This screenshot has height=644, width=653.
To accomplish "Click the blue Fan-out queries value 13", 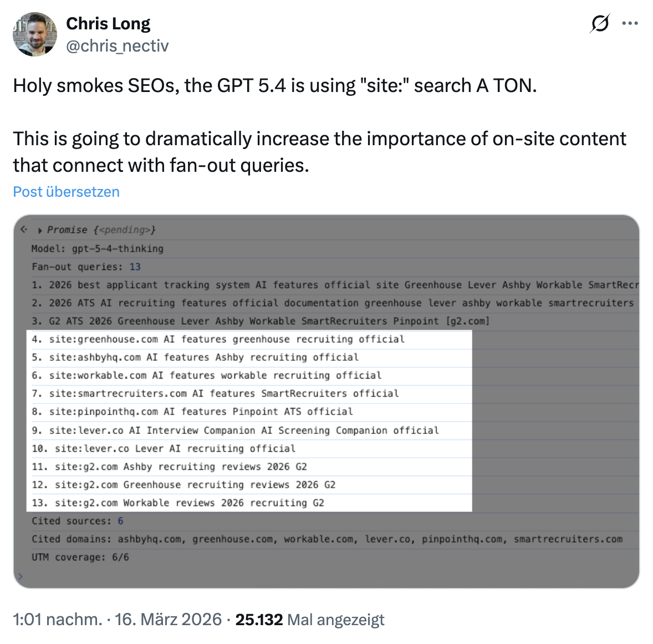I will click(136, 267).
